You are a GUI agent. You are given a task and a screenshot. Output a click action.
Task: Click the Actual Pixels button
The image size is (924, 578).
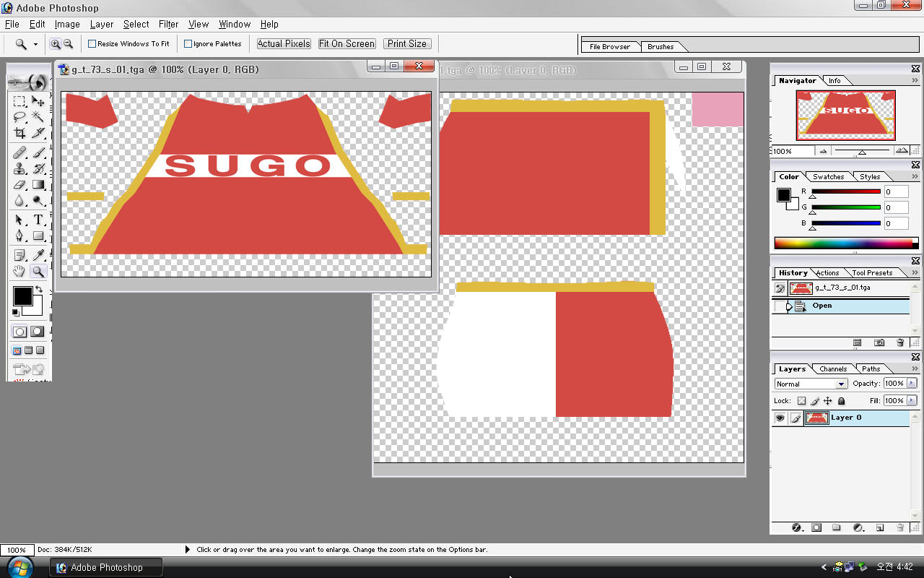pyautogui.click(x=284, y=44)
